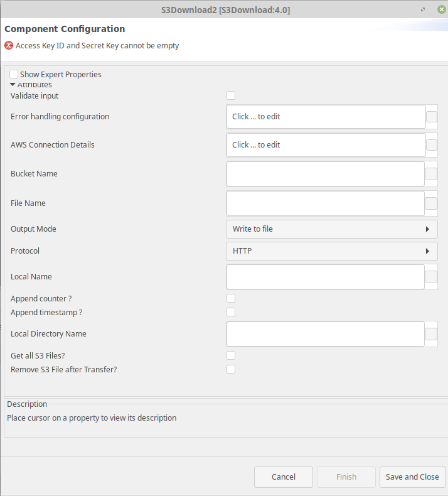Open the Output Mode dropdown
This screenshot has width=448, height=496.
coord(332,229)
